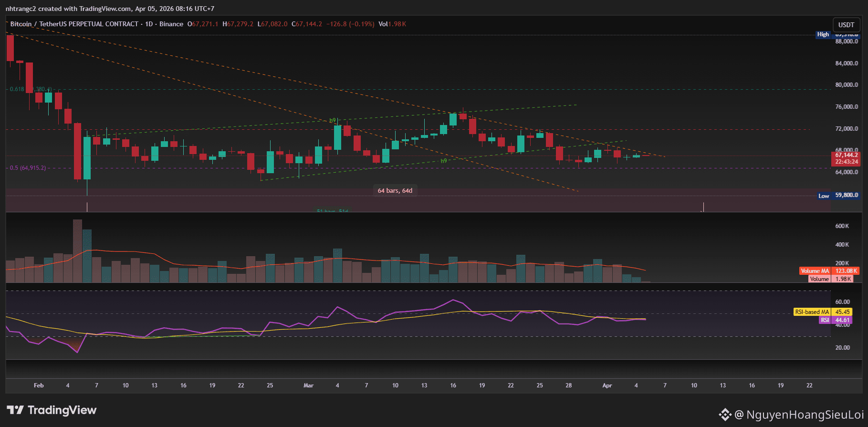
Task: Click the Bitcoin / TetherUS PERPETUAL CONTRACT title
Action: tap(74, 24)
